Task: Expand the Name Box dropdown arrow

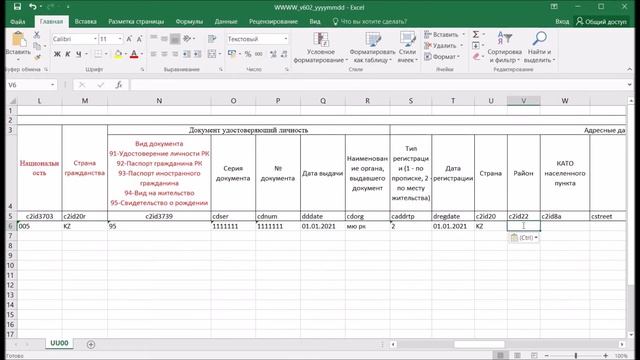Action: 53,85
